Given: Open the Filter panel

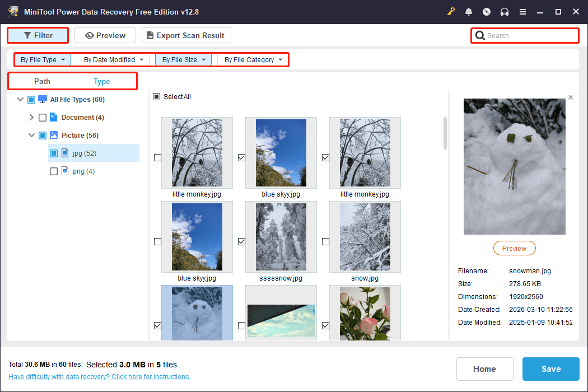Looking at the screenshot, I should (38, 35).
